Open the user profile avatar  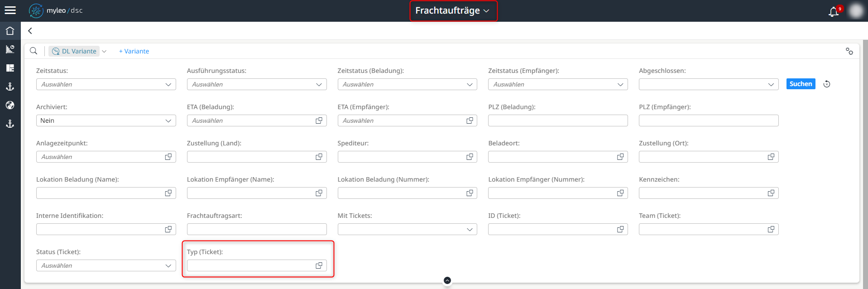[856, 10]
